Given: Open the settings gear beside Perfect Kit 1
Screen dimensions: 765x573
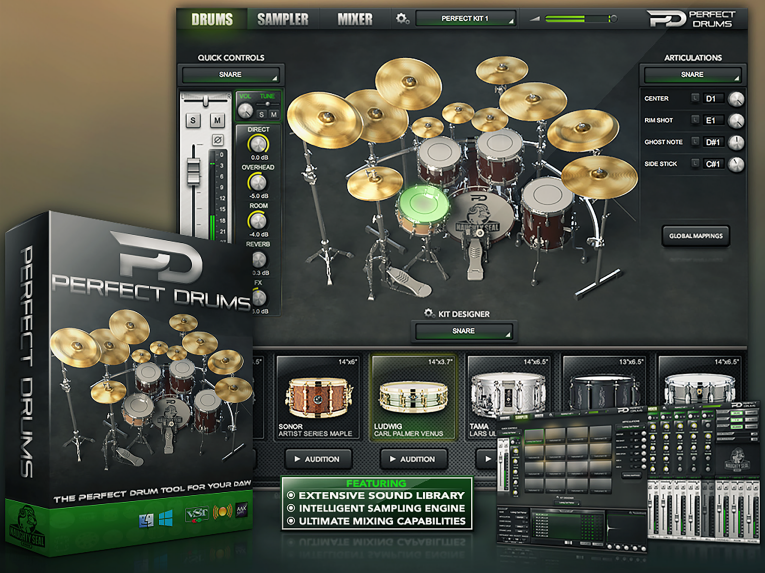Looking at the screenshot, I should [402, 19].
